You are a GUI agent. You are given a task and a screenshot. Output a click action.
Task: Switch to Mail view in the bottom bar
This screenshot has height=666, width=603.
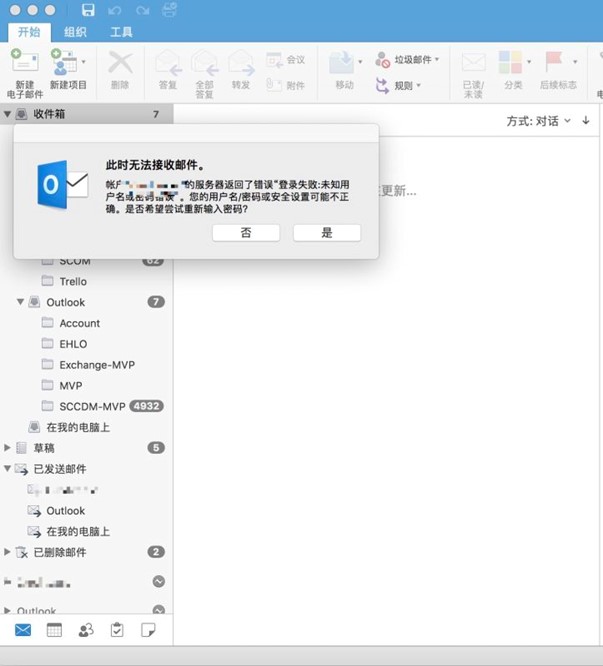pyautogui.click(x=23, y=630)
